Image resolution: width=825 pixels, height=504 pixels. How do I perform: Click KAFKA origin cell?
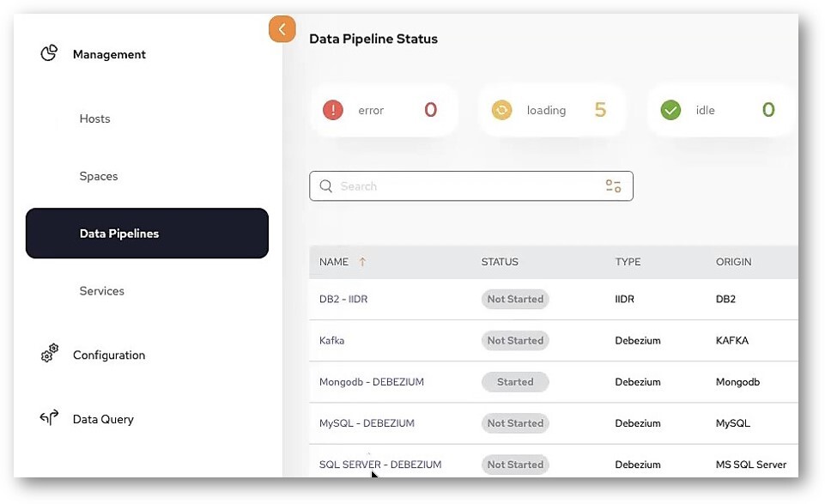732,340
